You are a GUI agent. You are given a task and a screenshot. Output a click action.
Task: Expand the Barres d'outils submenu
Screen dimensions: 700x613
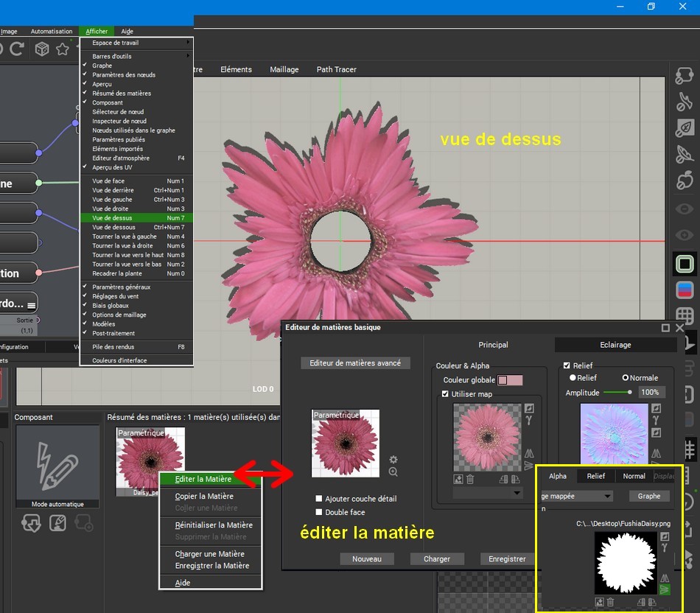click(136, 56)
